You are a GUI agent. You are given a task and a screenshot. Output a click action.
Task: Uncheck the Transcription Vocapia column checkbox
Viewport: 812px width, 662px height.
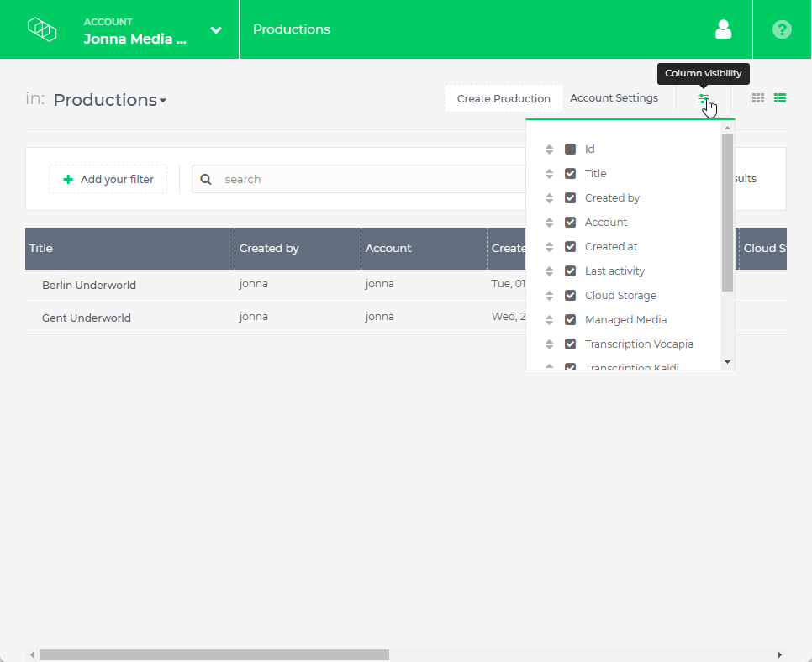tap(570, 344)
